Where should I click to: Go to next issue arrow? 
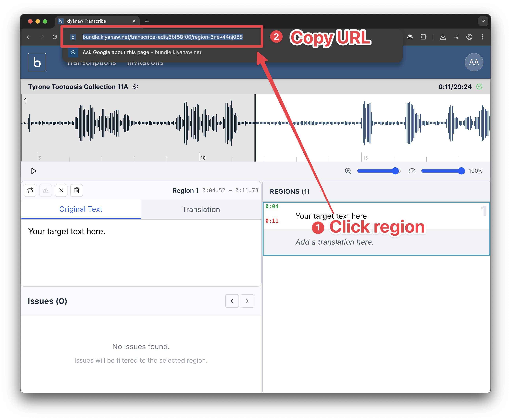point(247,301)
